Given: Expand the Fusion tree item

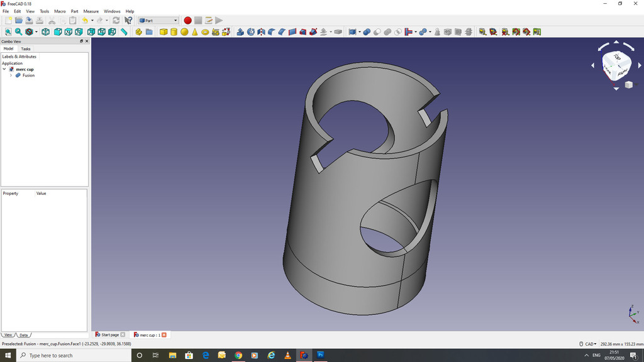Looking at the screenshot, I should point(11,75).
